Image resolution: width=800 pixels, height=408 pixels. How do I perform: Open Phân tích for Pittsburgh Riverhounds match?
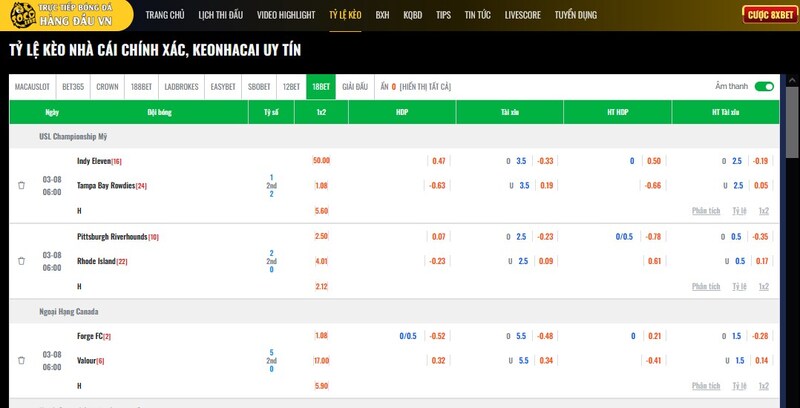[x=706, y=287]
